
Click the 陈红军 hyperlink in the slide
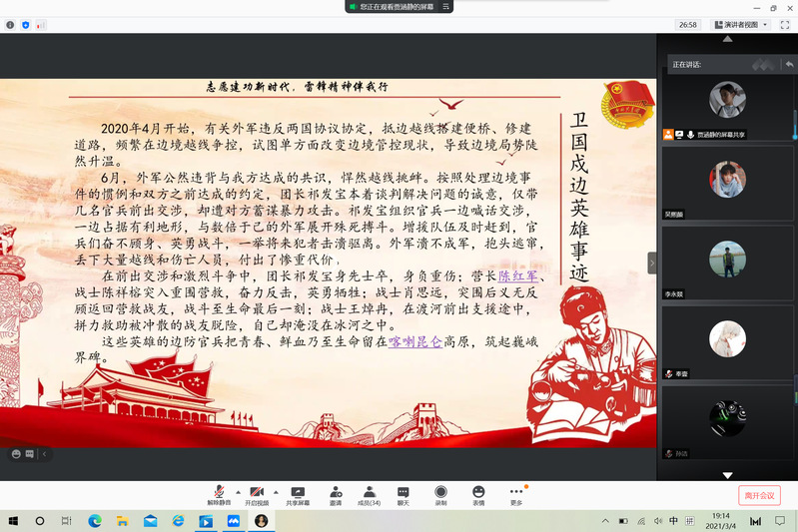click(517, 276)
